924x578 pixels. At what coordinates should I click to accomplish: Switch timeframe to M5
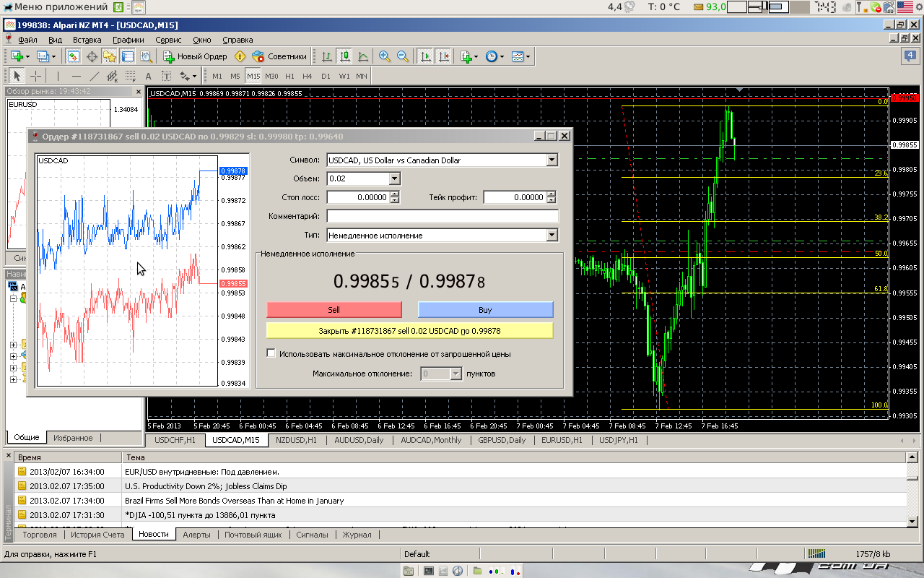(235, 76)
